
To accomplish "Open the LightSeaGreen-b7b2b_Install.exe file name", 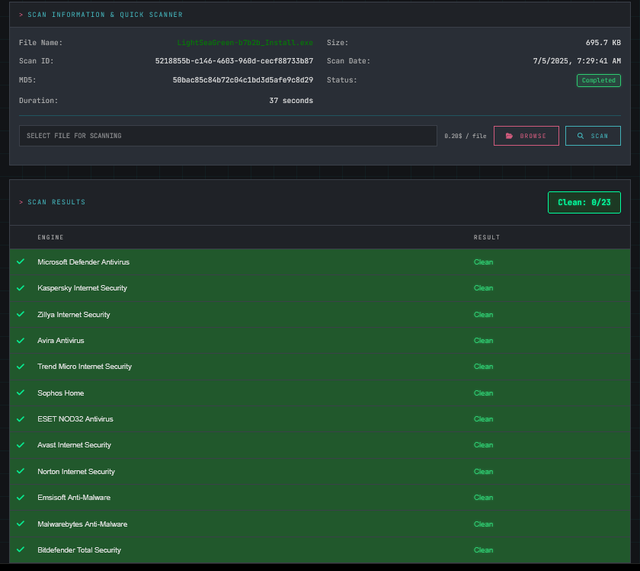I will (x=245, y=42).
